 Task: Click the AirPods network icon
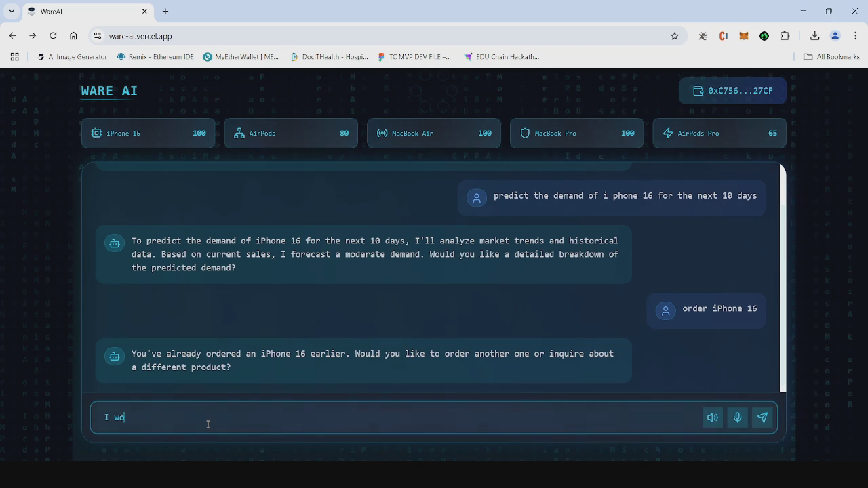click(x=239, y=133)
